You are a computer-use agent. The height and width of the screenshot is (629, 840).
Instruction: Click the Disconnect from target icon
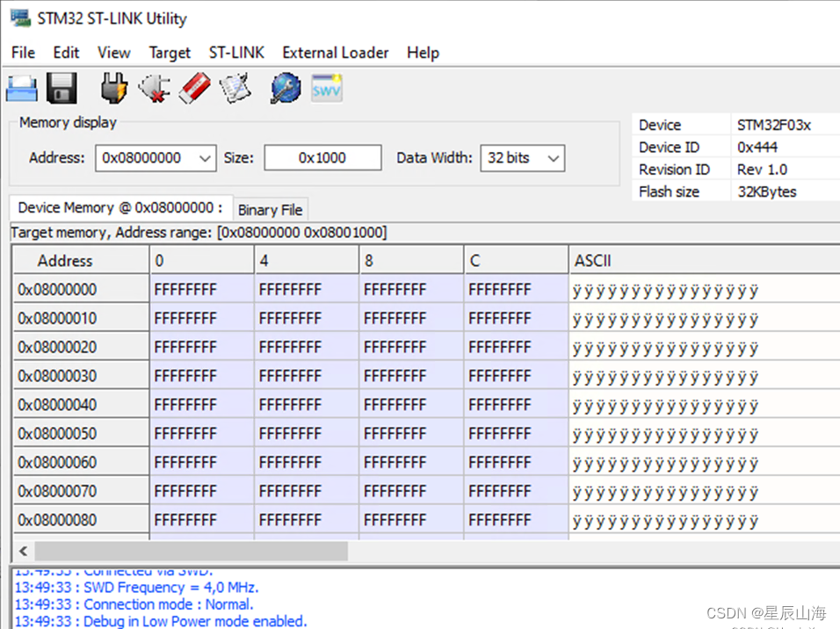[155, 89]
